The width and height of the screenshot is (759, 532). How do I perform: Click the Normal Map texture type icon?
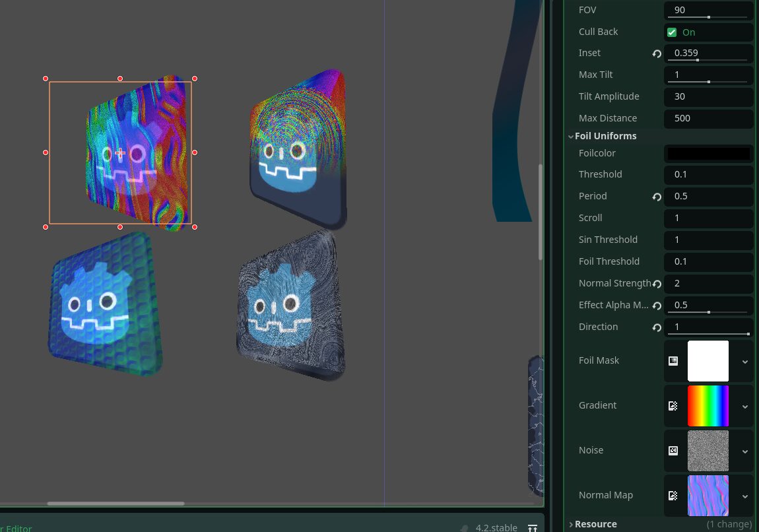point(673,495)
